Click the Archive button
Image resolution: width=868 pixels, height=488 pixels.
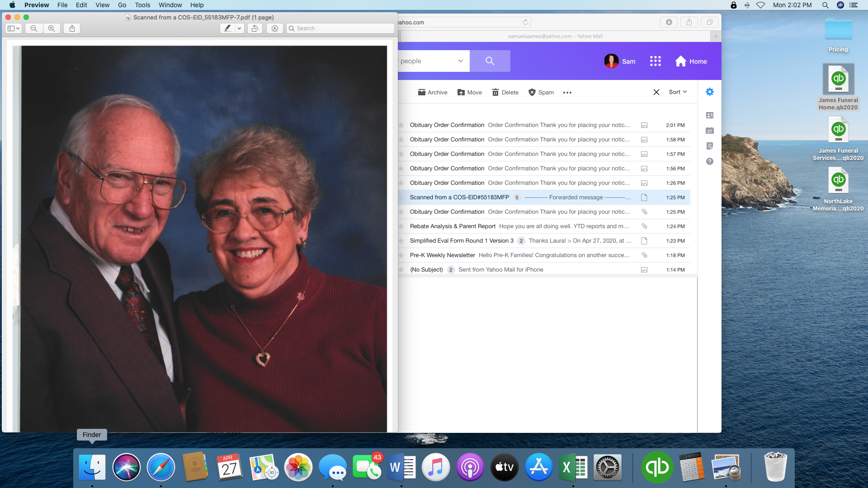click(x=433, y=93)
